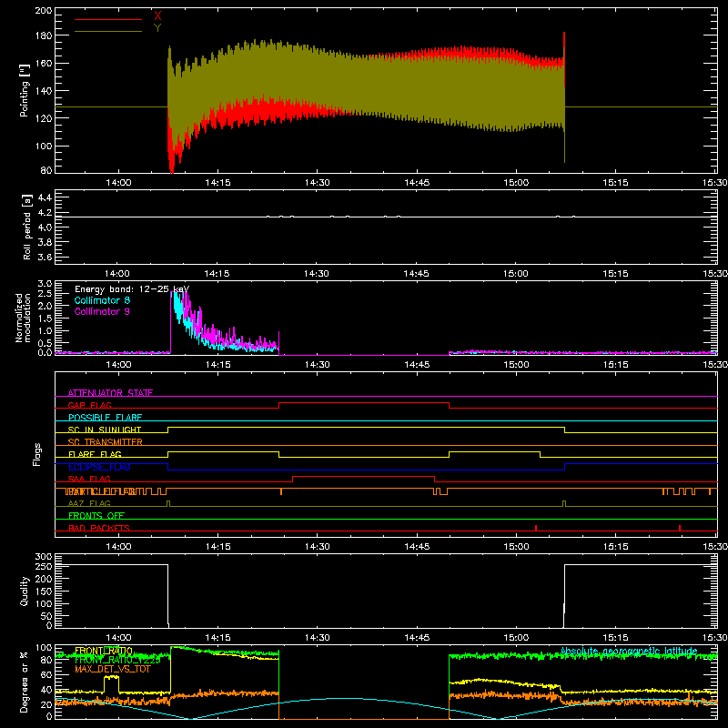Click the cyan Collimator 8 legend entry
The height and width of the screenshot is (728, 728).
click(x=102, y=300)
